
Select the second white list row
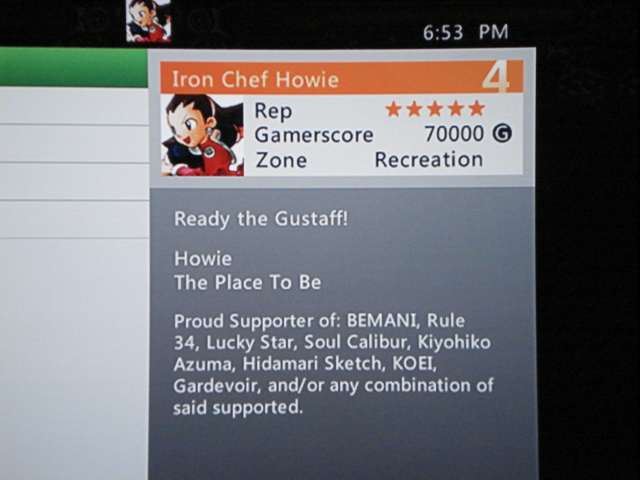74,143
